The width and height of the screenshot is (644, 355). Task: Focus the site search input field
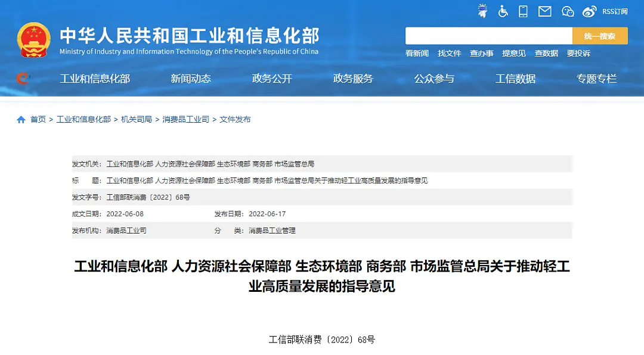pos(489,36)
